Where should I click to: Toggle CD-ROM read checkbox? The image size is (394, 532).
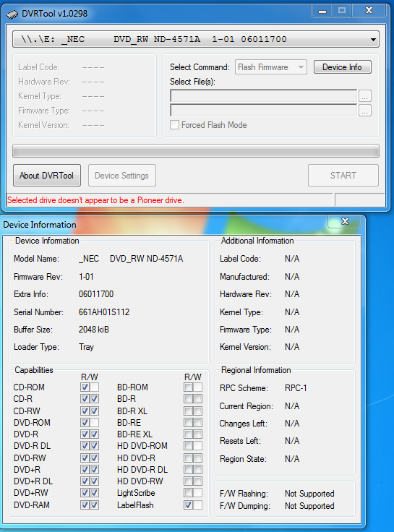click(85, 387)
